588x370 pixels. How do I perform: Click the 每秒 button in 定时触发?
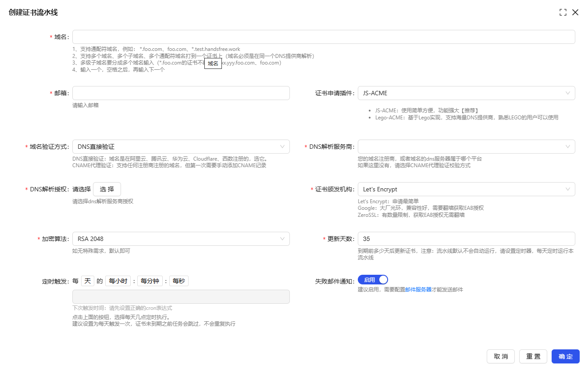pos(178,280)
